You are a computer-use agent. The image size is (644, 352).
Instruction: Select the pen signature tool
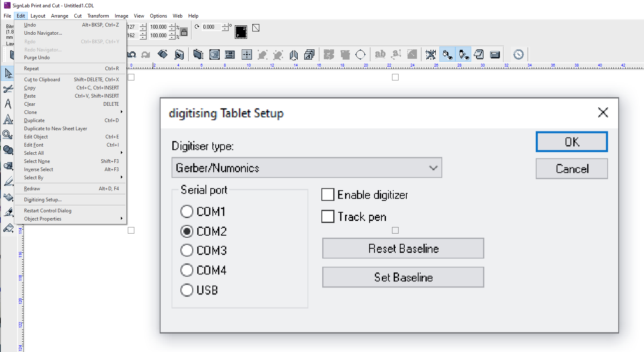tap(8, 212)
